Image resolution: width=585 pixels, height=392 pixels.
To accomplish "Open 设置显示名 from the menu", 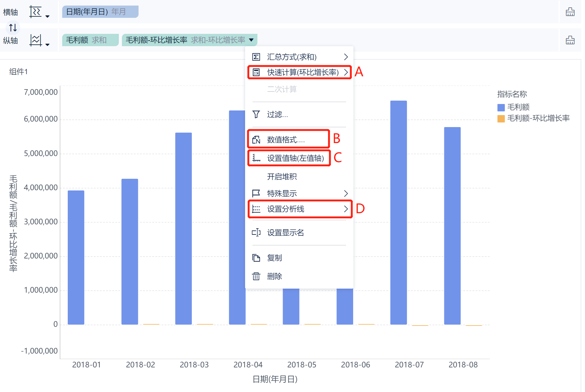I will (x=285, y=233).
